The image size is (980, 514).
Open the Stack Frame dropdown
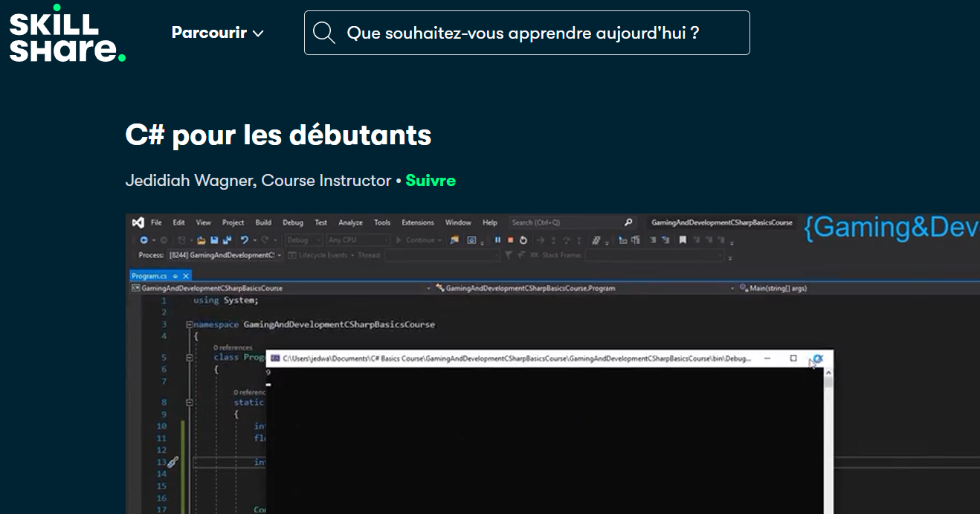pos(653,255)
